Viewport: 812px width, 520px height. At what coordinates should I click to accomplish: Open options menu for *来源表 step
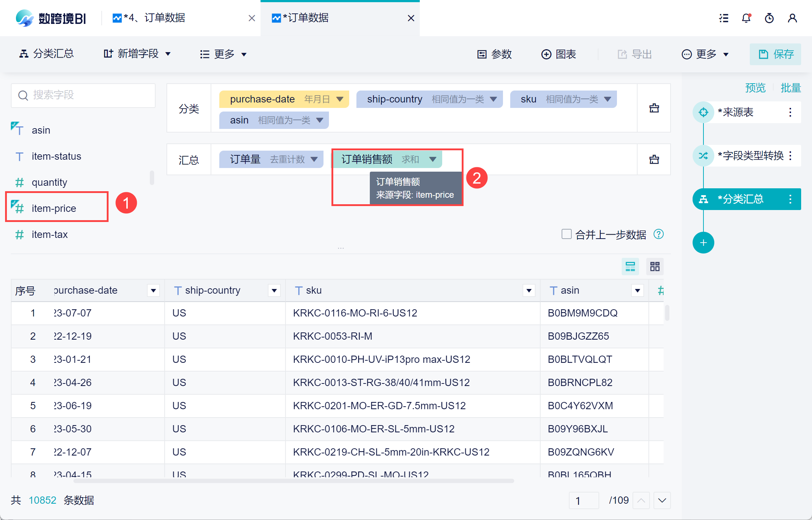click(x=790, y=112)
